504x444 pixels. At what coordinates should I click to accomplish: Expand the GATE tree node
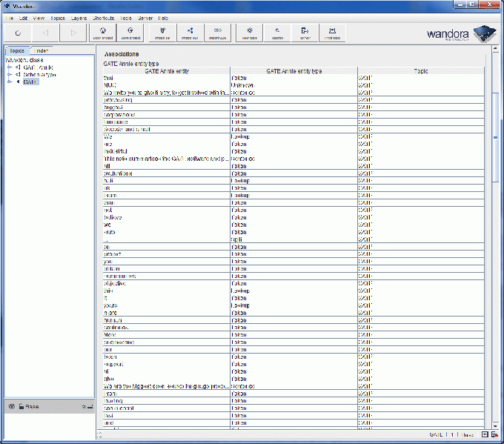(10, 82)
